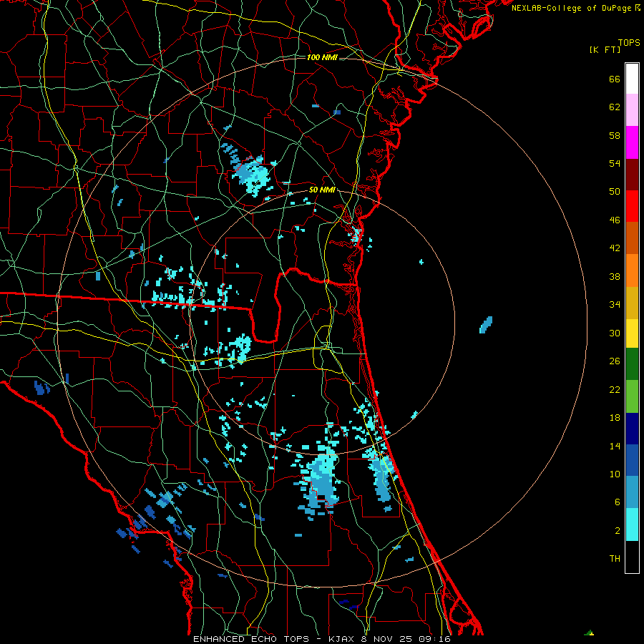Image resolution: width=644 pixels, height=644 pixels.
Task: Choose the medium blue legend swatch
Action: (632, 460)
